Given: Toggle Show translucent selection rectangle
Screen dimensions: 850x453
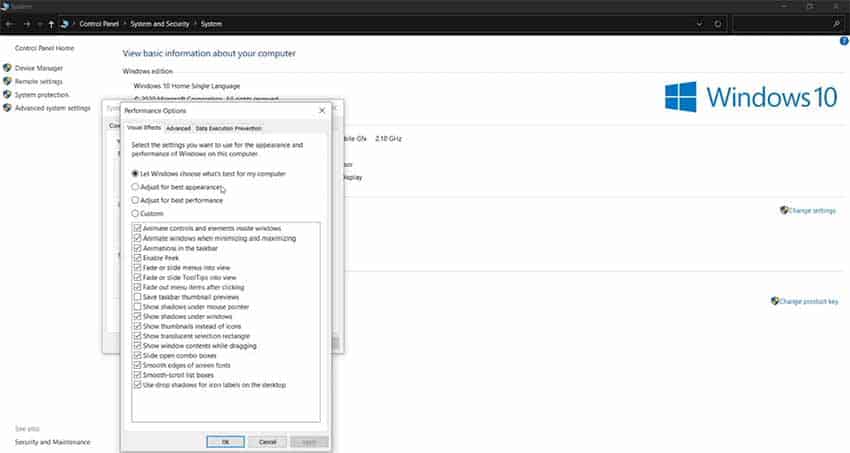Looking at the screenshot, I should (x=138, y=336).
